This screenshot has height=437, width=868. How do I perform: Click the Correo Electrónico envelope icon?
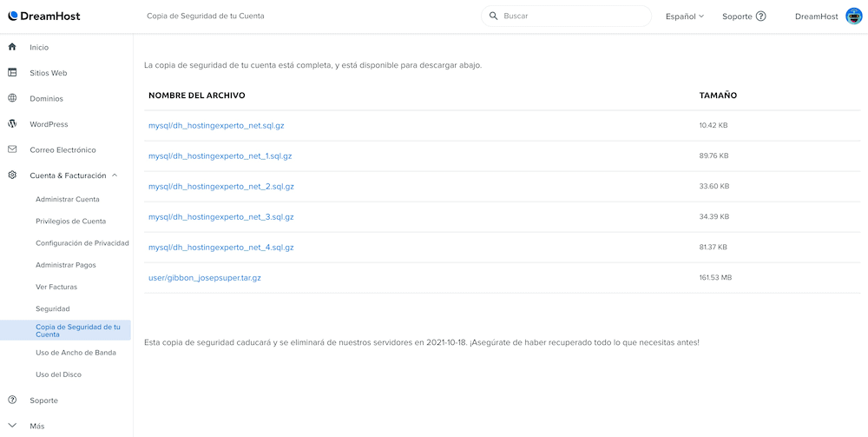coord(12,149)
